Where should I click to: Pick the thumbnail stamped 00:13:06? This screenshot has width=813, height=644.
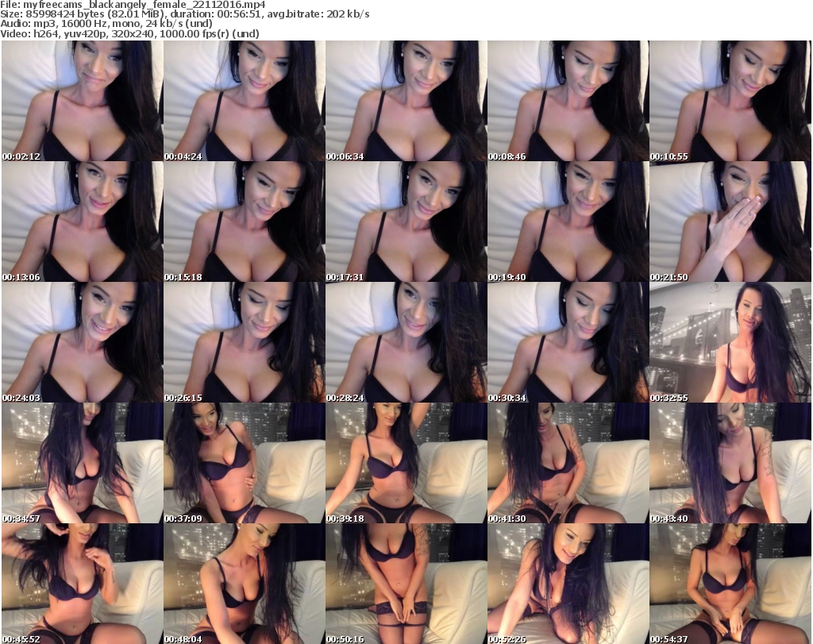83,222
